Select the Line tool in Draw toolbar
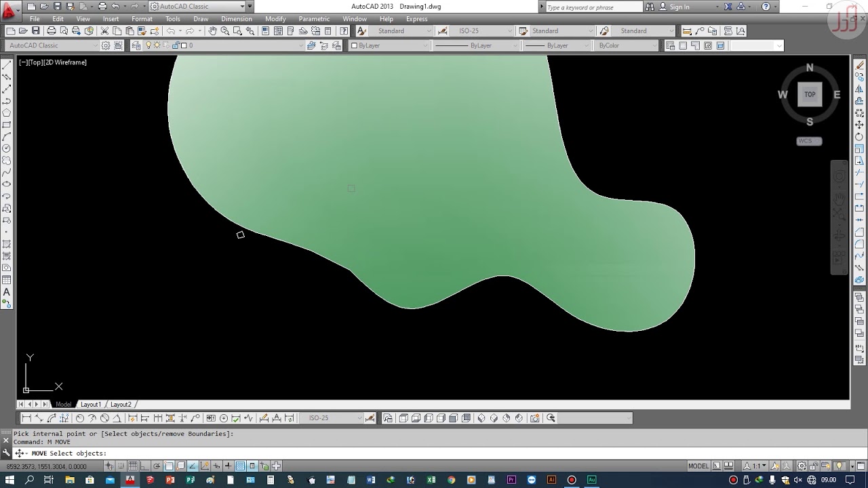 (6, 64)
